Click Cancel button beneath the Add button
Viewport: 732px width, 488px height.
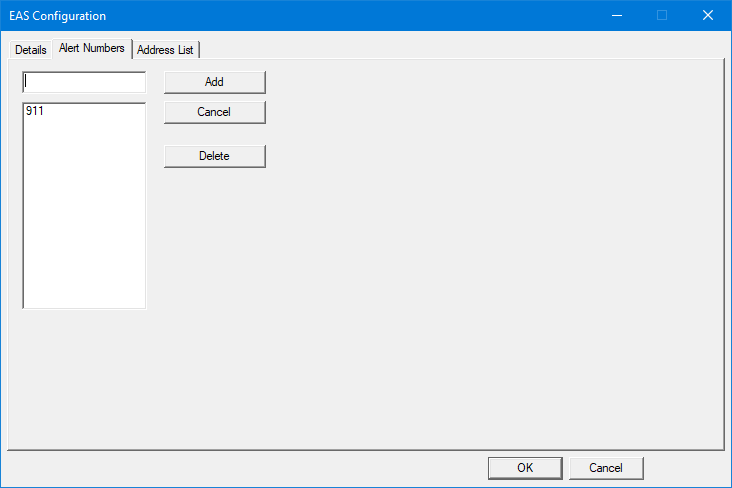[214, 112]
